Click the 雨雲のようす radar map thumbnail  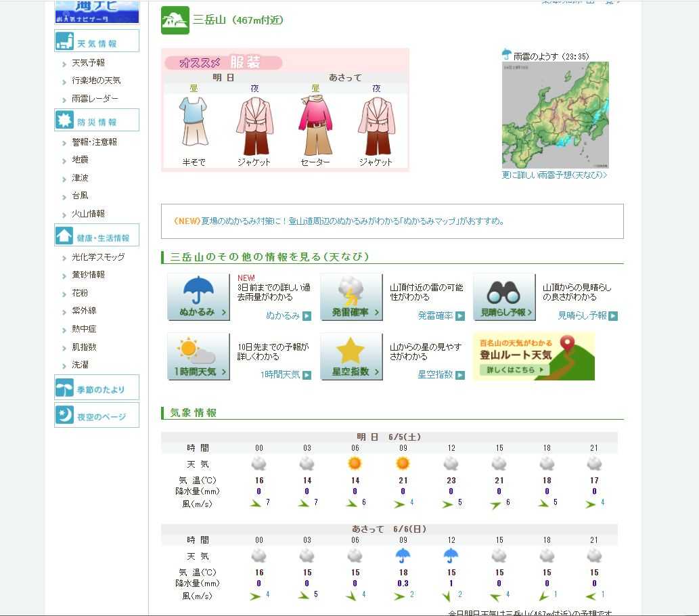[555, 114]
